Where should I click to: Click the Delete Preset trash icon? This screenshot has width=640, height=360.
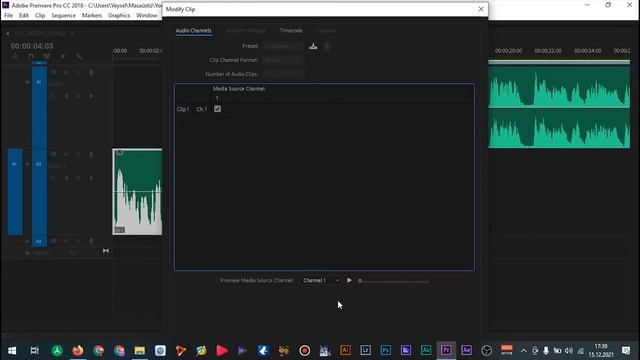point(327,46)
